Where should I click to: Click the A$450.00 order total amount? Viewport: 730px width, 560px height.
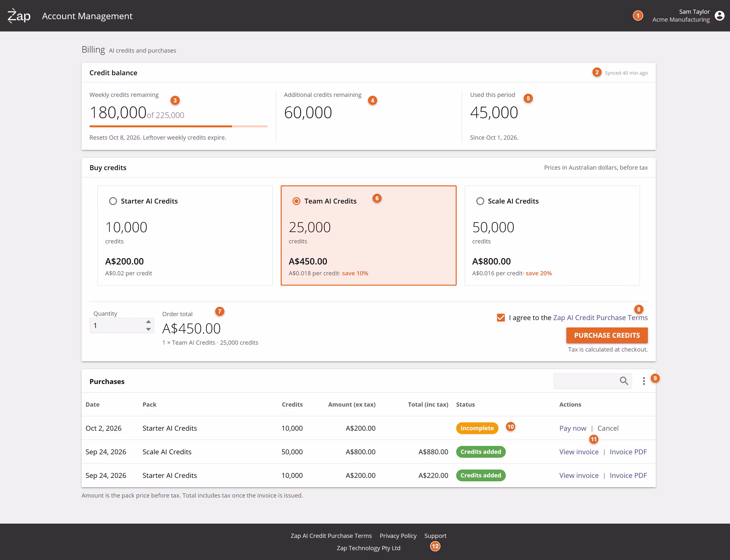(x=191, y=329)
